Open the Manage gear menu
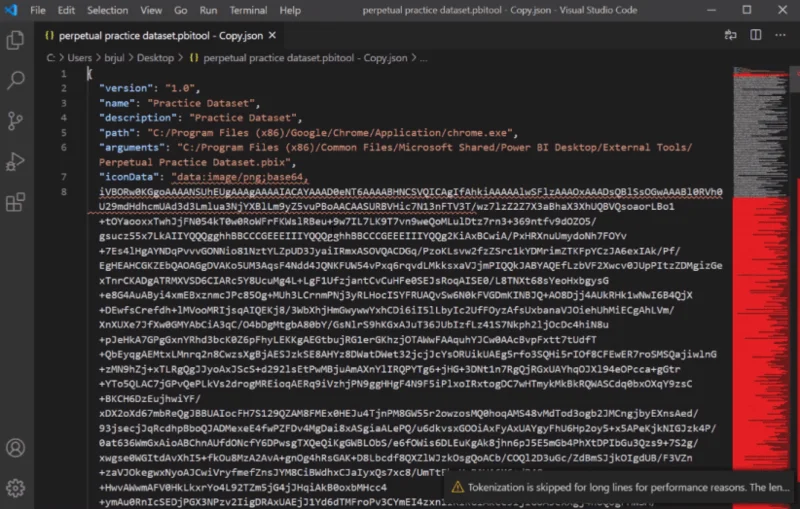The width and height of the screenshot is (800, 509). [x=15, y=488]
